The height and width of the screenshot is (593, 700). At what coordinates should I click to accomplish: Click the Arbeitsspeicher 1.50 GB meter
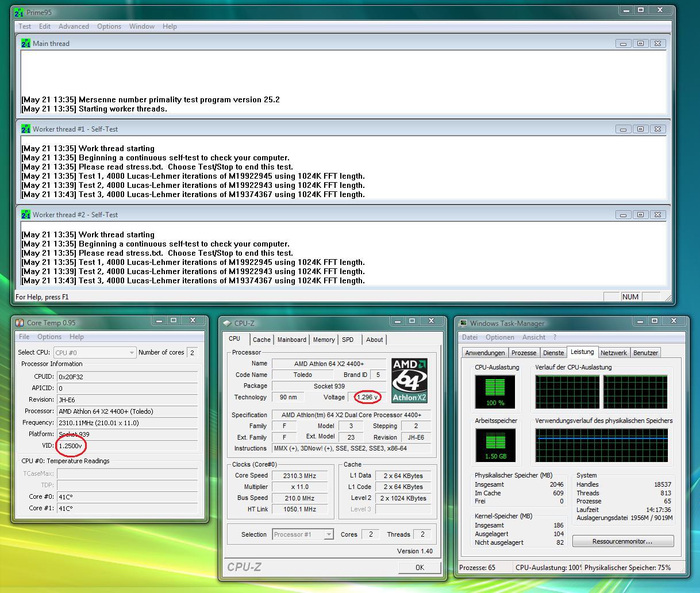[x=495, y=445]
